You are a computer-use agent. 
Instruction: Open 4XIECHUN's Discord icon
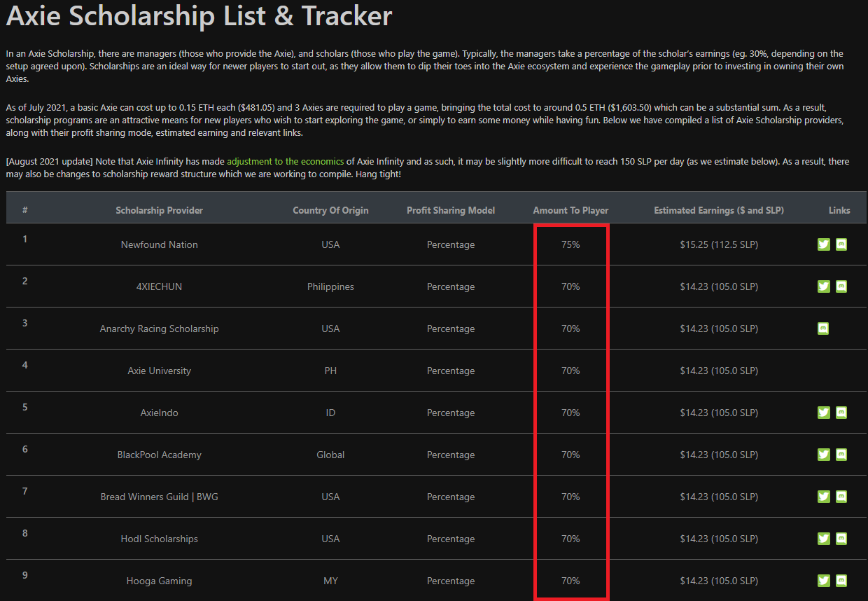pyautogui.click(x=841, y=286)
